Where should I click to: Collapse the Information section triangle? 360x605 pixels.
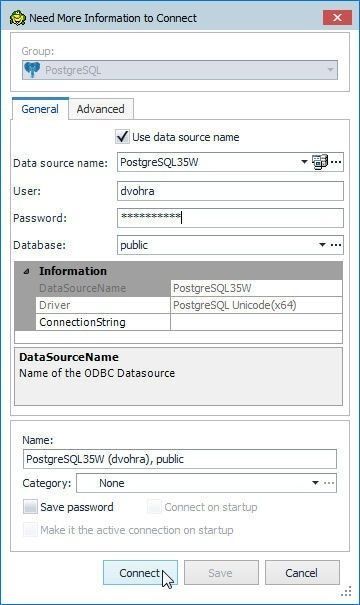[26, 271]
